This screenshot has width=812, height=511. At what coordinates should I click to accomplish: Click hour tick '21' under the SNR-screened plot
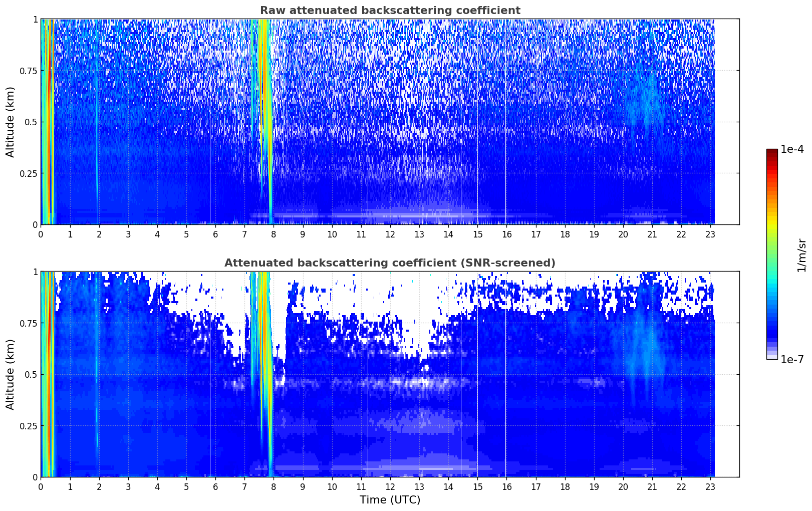pyautogui.click(x=652, y=486)
